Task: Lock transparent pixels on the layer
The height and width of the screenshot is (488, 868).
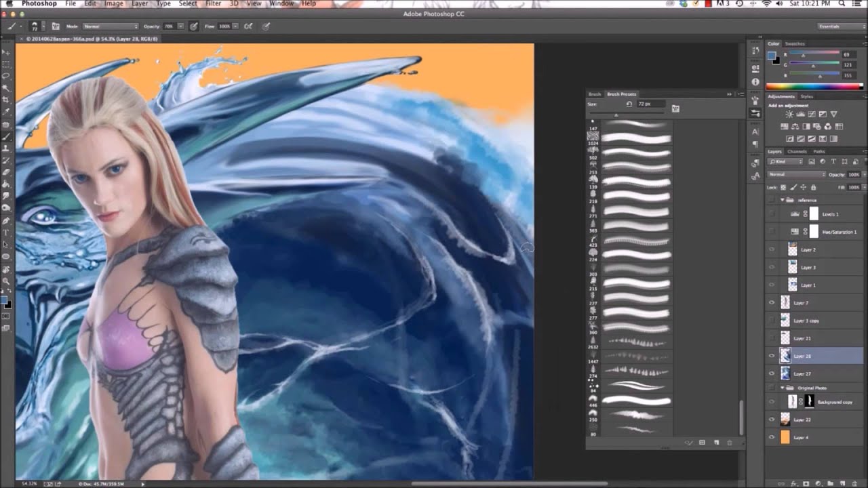Action: coord(783,188)
